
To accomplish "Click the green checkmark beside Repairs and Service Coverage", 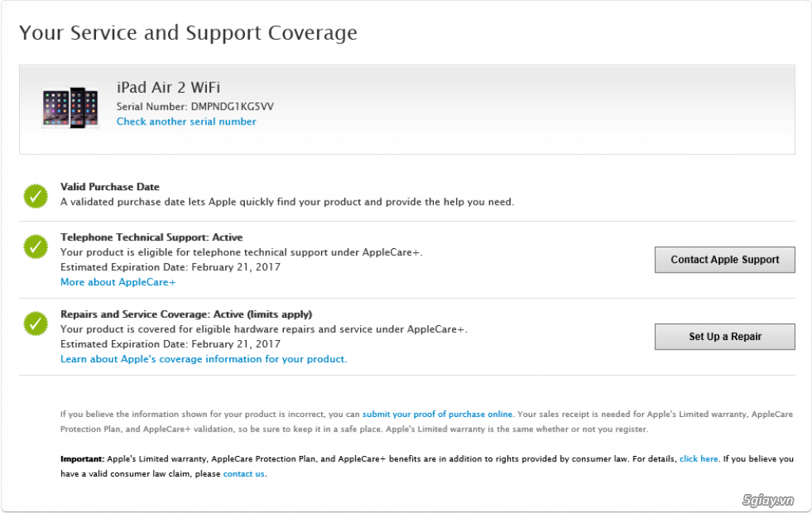I will (x=35, y=323).
